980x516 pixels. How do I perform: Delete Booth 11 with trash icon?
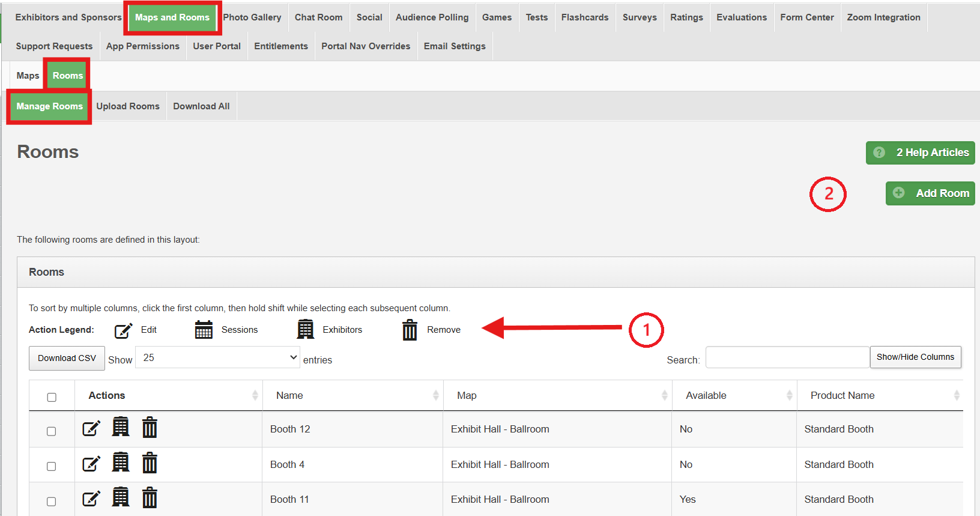150,498
